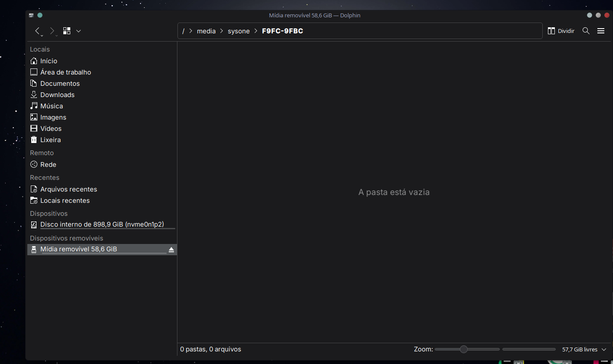Eject the Mídia removível 58,6 GiB
The width and height of the screenshot is (613, 364).
[x=171, y=250]
